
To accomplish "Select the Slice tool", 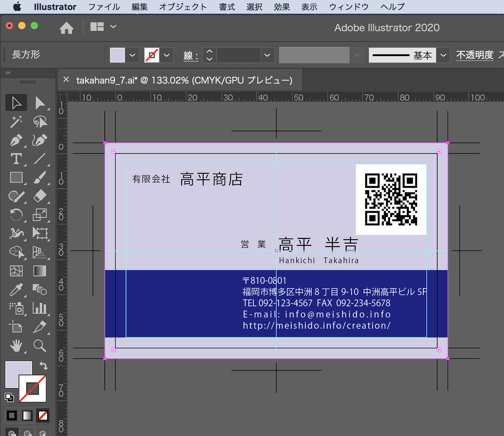I will click(40, 327).
